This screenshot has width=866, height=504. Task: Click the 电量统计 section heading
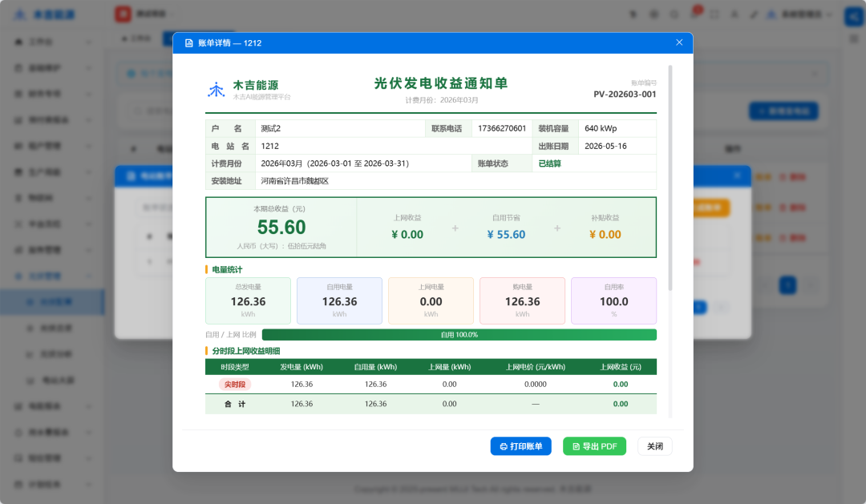pyautogui.click(x=227, y=270)
